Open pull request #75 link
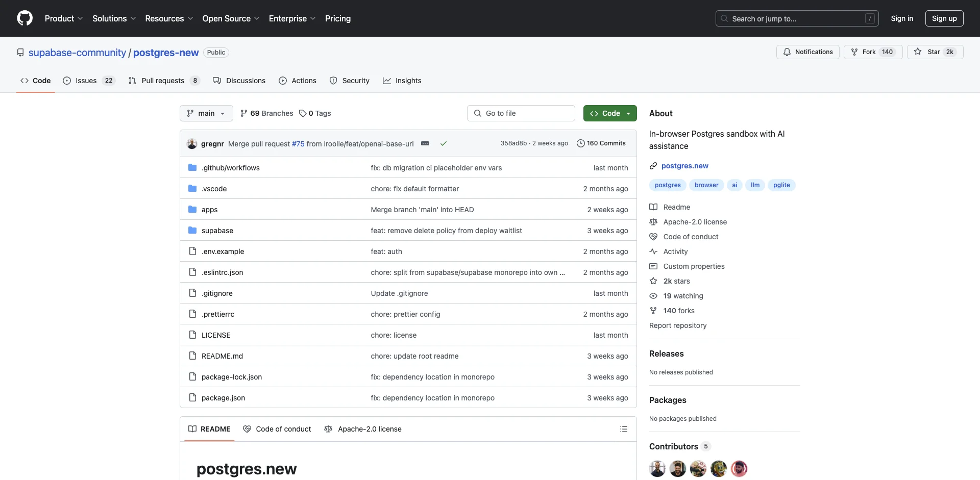The width and height of the screenshot is (980, 480). click(298, 144)
